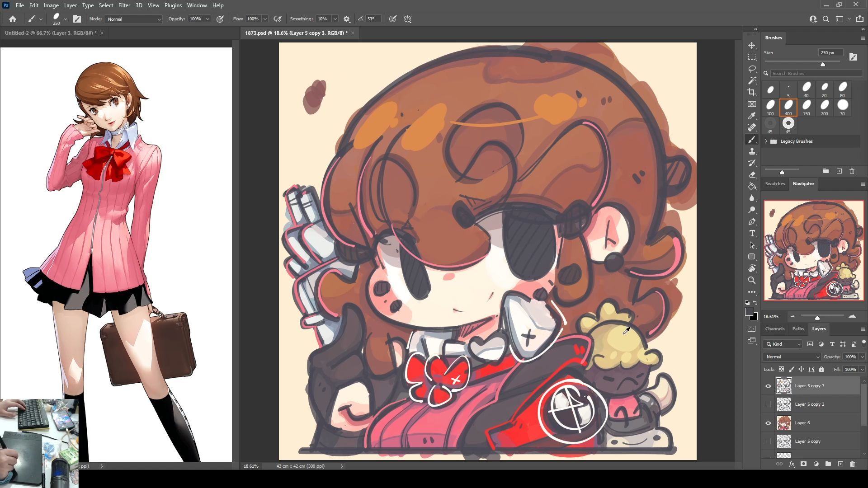868x488 pixels.
Task: Create new layer in Layers panel
Action: coord(840,464)
